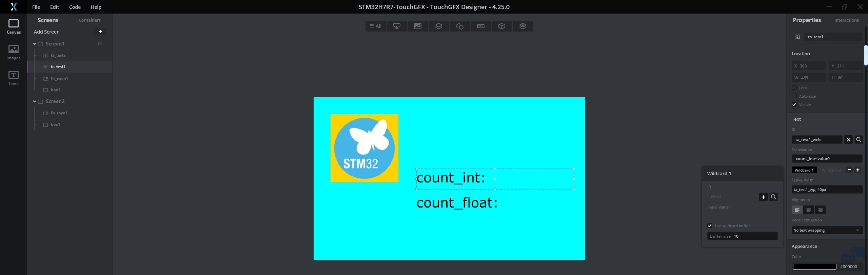868x275 pixels.
Task: Open the Wide Text Action dropdown
Action: pos(827,230)
